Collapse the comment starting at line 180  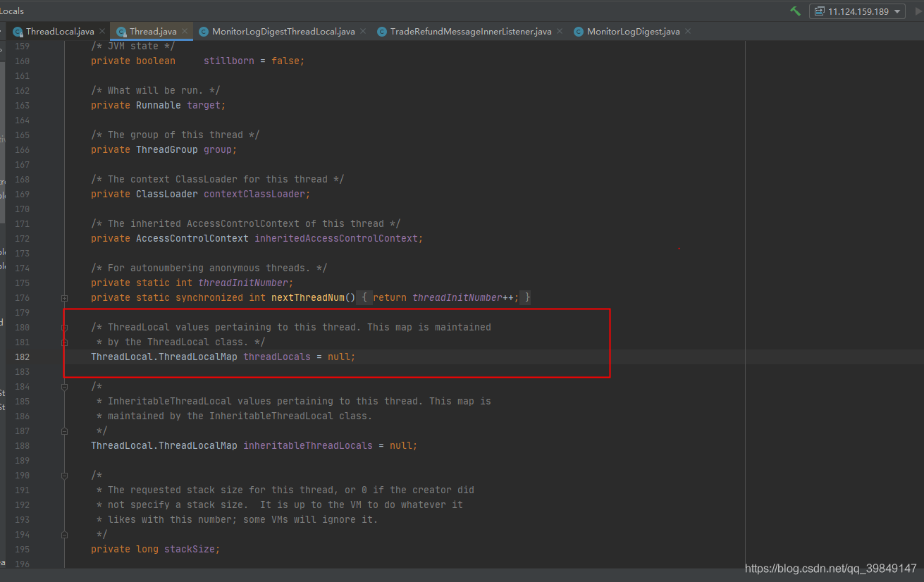[64, 328]
